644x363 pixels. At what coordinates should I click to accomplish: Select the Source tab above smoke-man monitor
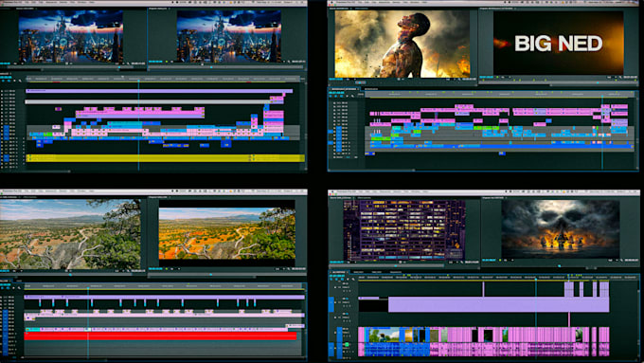[x=339, y=8]
